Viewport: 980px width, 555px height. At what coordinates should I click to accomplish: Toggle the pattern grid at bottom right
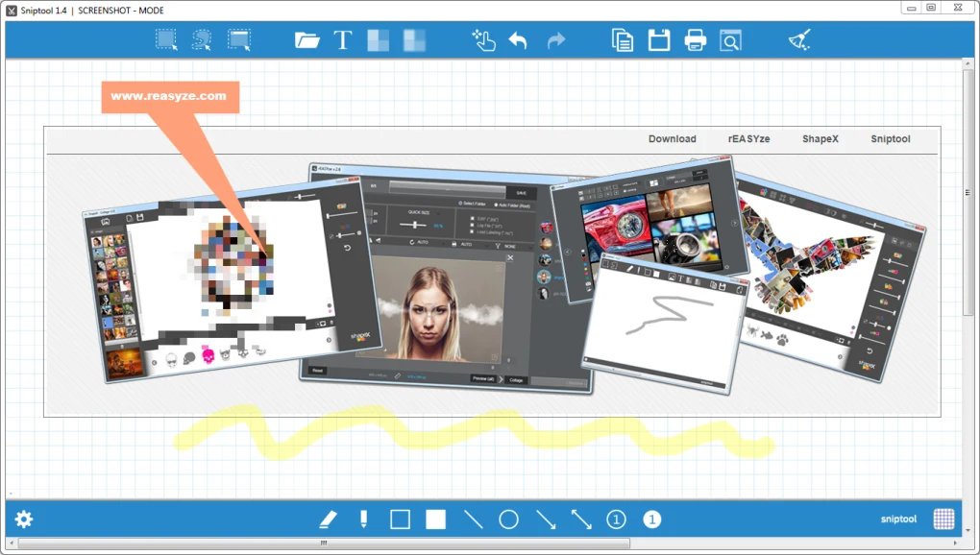coord(946,519)
